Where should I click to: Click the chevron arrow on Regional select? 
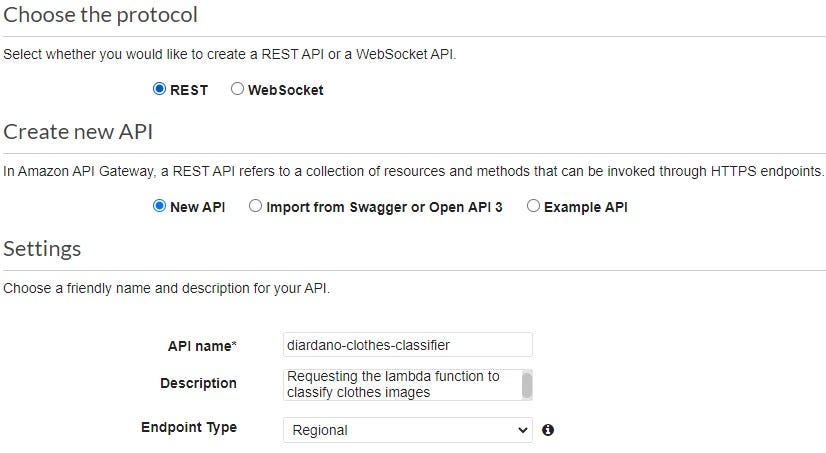pos(522,430)
